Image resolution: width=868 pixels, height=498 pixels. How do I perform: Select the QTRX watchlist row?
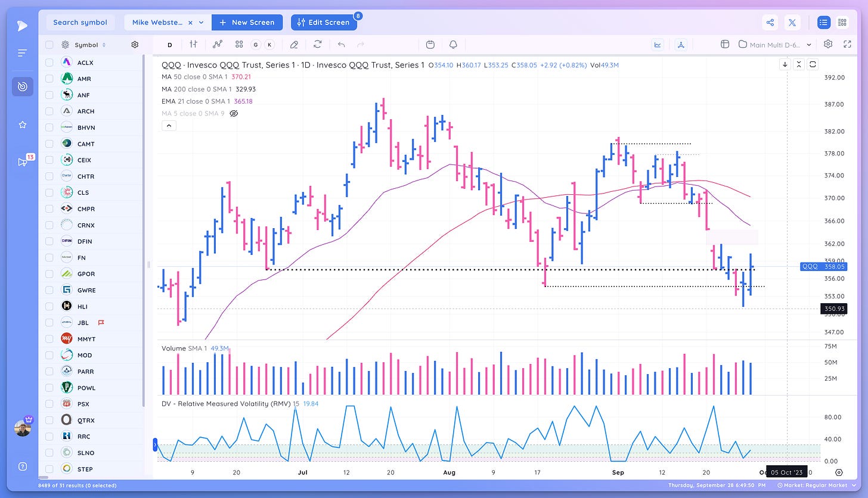point(91,420)
